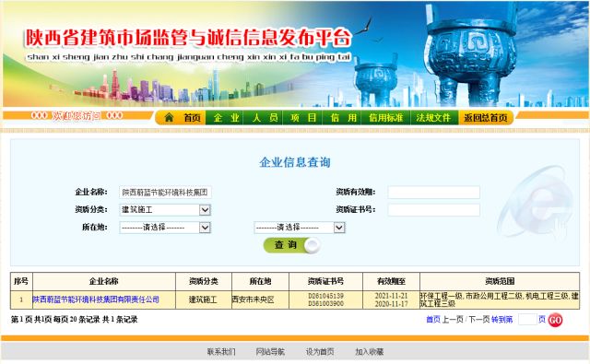Click the 资质证书号 input field
The height and width of the screenshot is (364, 590).
click(x=434, y=210)
